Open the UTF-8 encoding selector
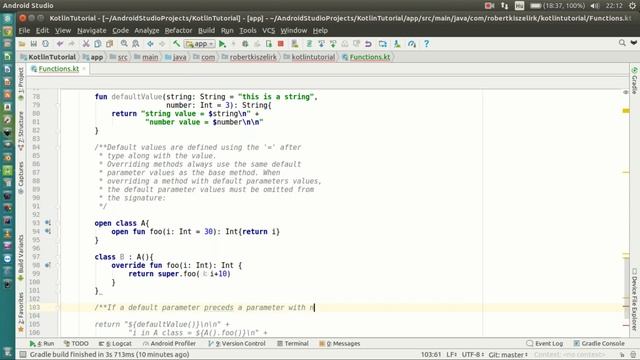The height and width of the screenshot is (360, 640). (472, 355)
